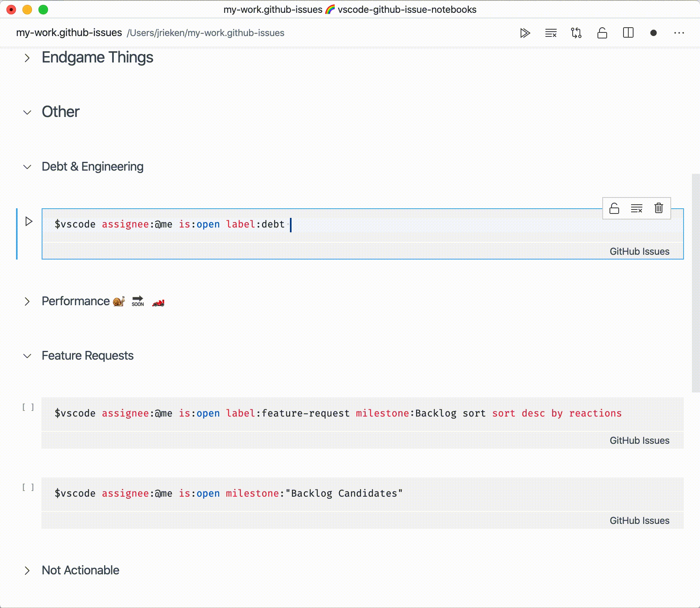Click the source control arrows icon in toolbar
700x608 pixels.
(x=577, y=33)
